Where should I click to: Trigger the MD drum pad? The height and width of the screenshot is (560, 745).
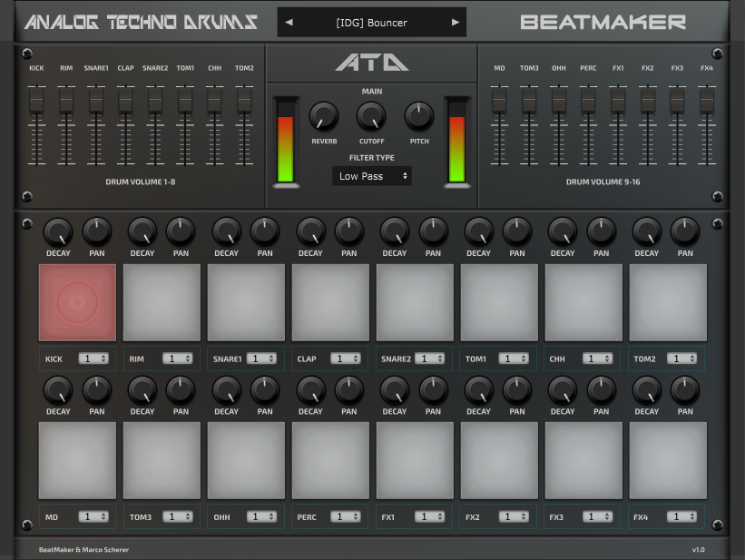(x=77, y=460)
